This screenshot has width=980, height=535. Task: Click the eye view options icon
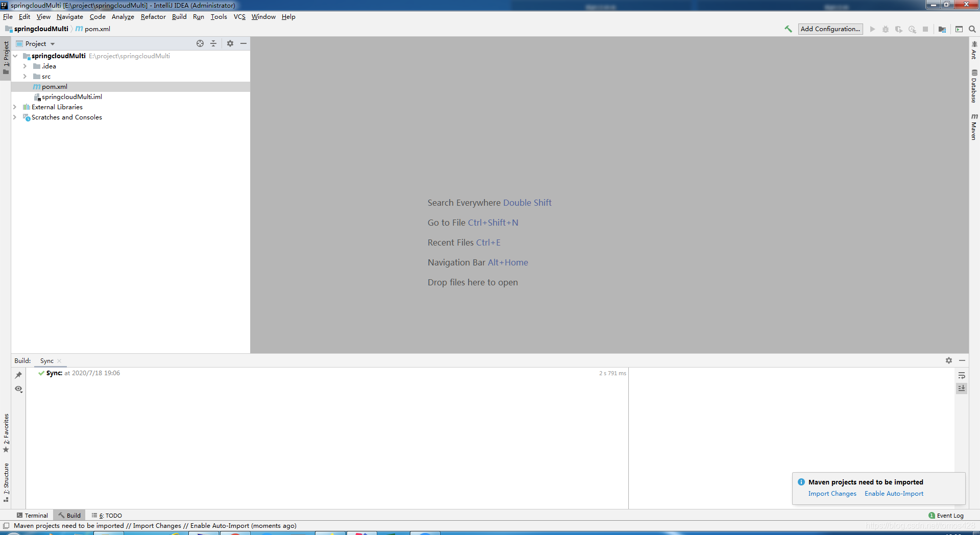click(x=18, y=389)
